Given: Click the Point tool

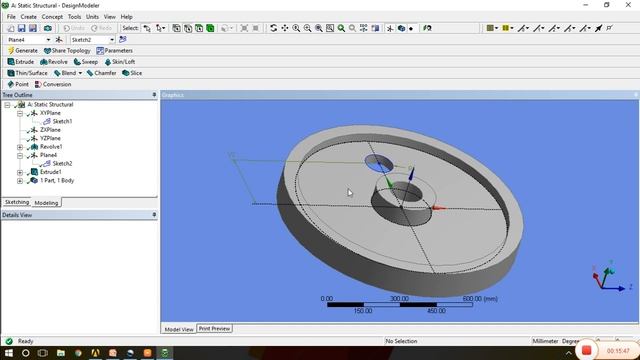Looking at the screenshot, I should (x=18, y=84).
